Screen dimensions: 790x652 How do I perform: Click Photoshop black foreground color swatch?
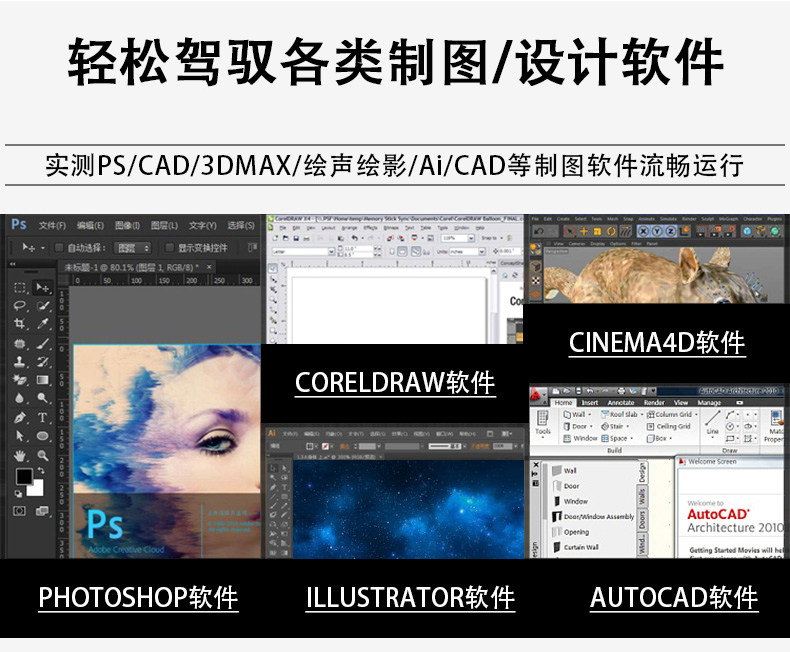(x=24, y=476)
